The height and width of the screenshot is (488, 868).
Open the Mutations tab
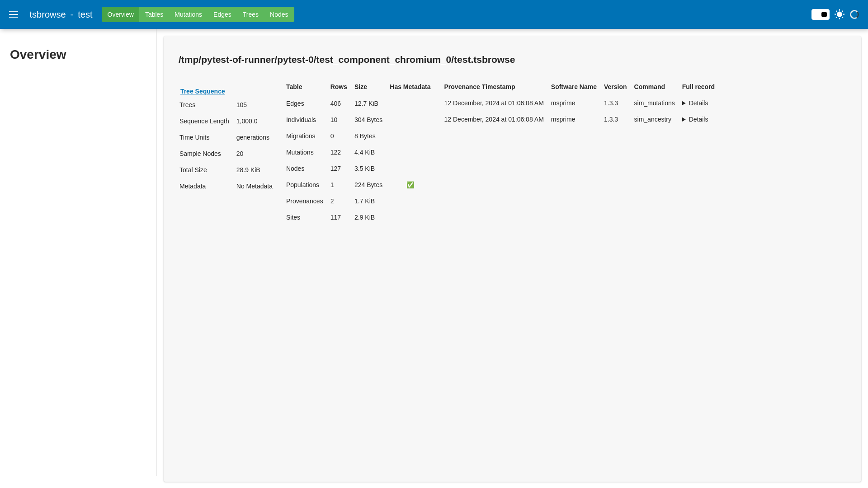click(x=188, y=14)
